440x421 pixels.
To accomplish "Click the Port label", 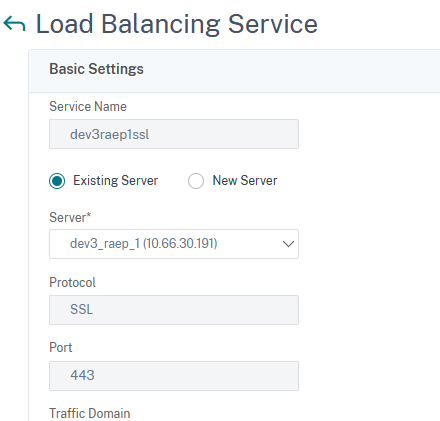I will click(x=61, y=347).
